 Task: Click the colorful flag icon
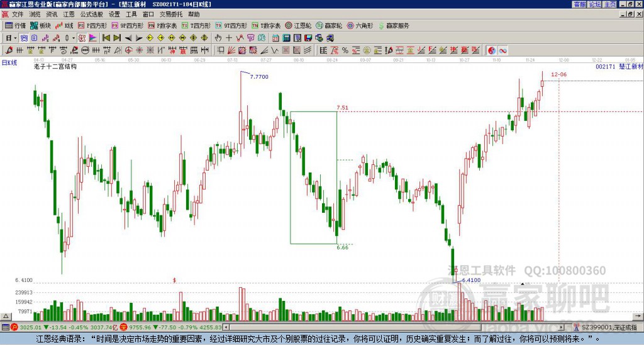tap(93, 38)
